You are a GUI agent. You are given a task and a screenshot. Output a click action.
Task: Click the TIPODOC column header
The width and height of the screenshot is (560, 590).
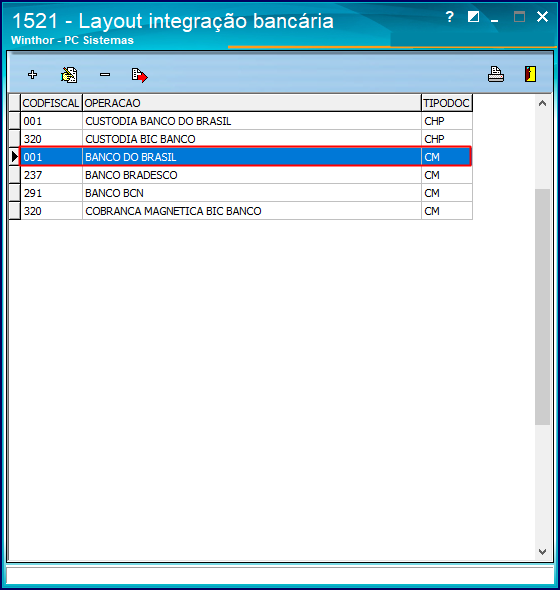click(x=447, y=103)
